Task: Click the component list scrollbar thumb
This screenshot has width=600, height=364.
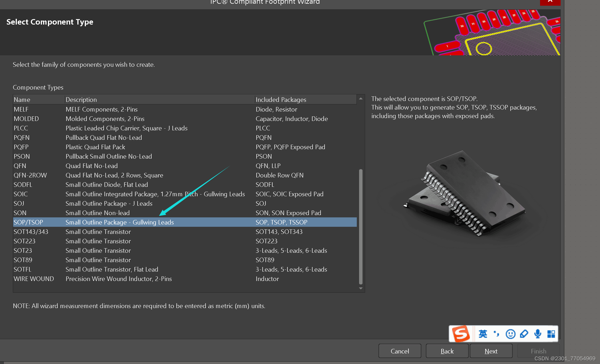Action: (361, 227)
